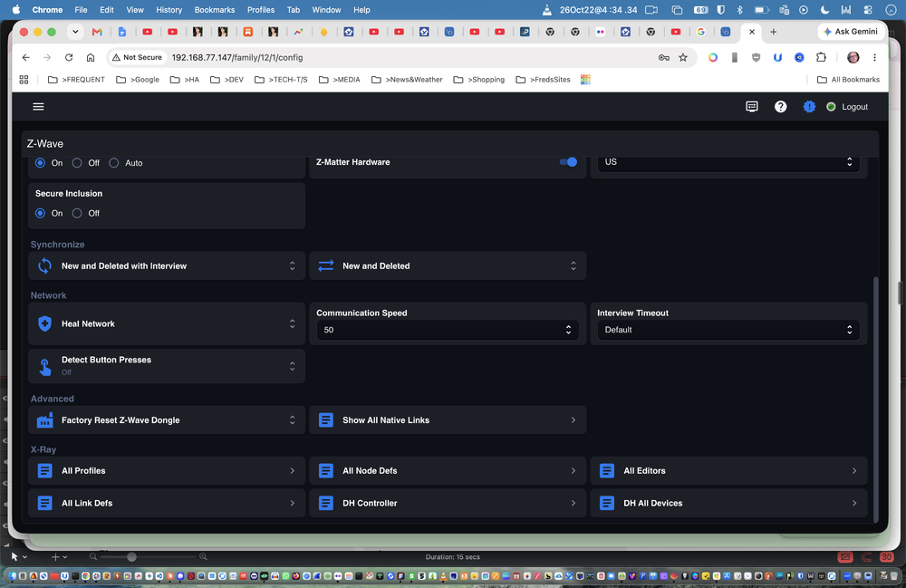Click Ask Gemini button
The image size is (906, 588).
(851, 32)
